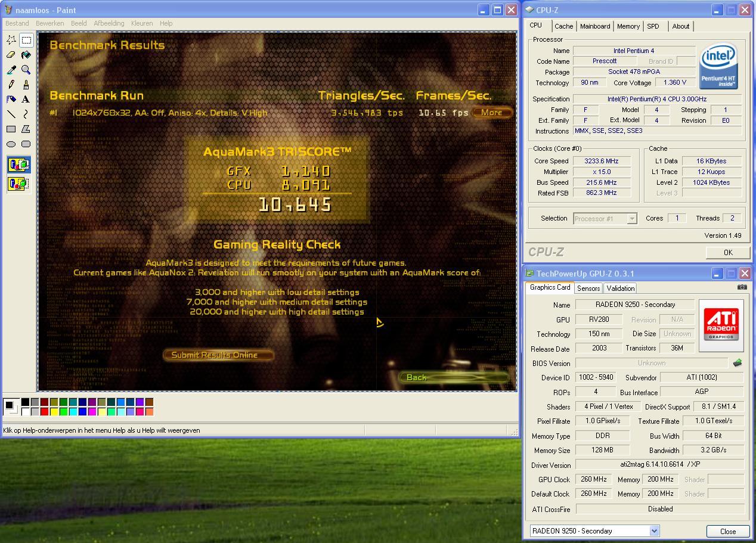This screenshot has width=756, height=543.
Task: Switch to the Validation tab in GPU-Z
Action: click(x=621, y=288)
